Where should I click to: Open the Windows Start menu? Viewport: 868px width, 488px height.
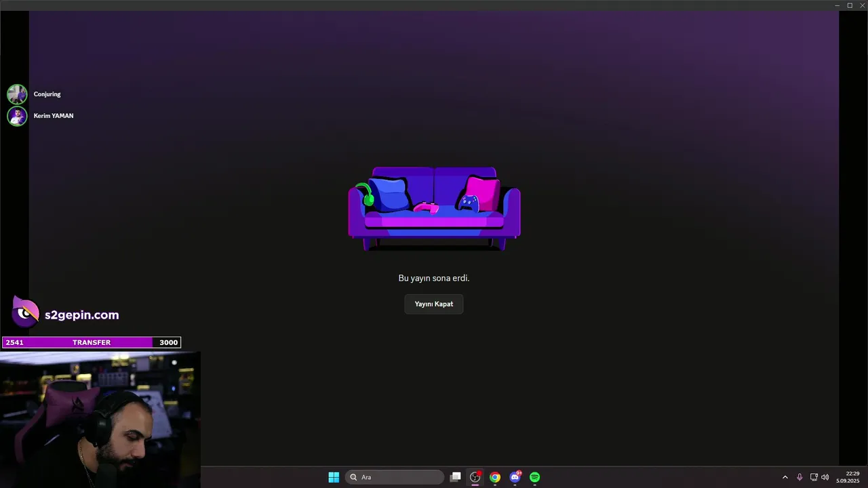[x=334, y=477]
